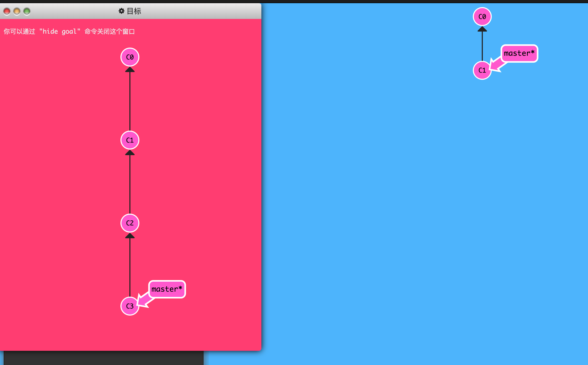Click the arrowhead beneath canvas C0 node
The height and width of the screenshot is (365, 588).
(x=482, y=29)
